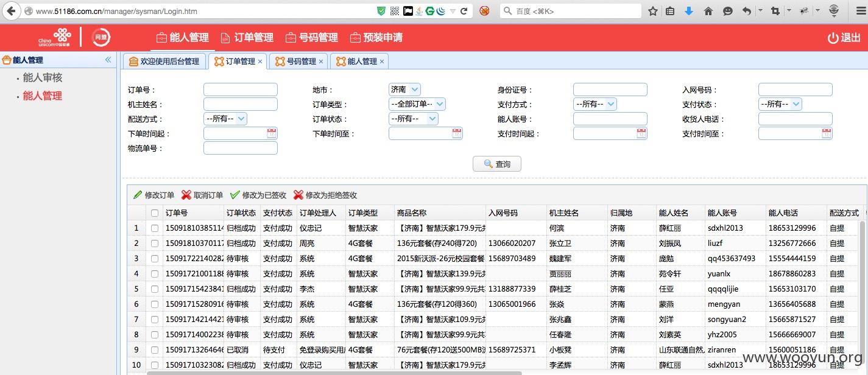This screenshot has height=375, width=868.
Task: Tick the checkbox for order row 1
Action: tap(155, 228)
